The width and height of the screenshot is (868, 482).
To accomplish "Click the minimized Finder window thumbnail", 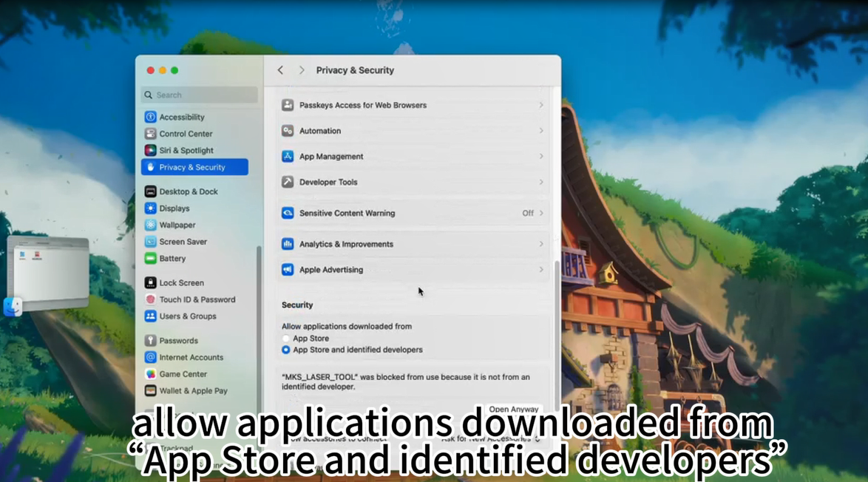I will 47,273.
